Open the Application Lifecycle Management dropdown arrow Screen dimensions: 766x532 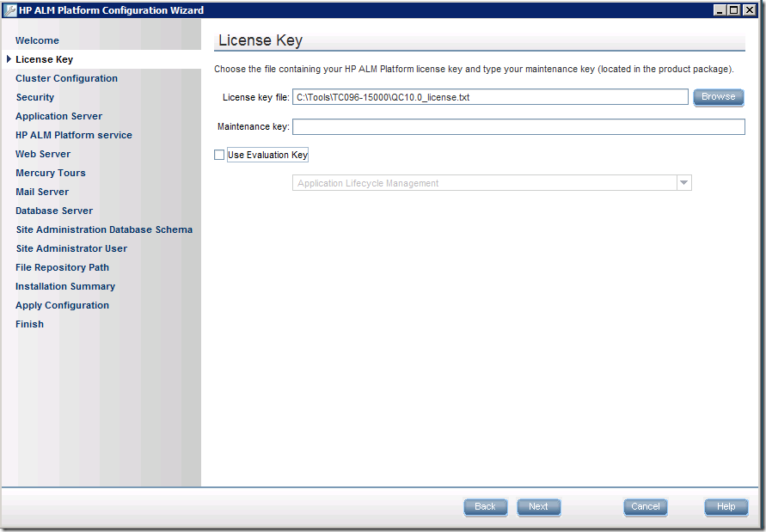point(684,183)
